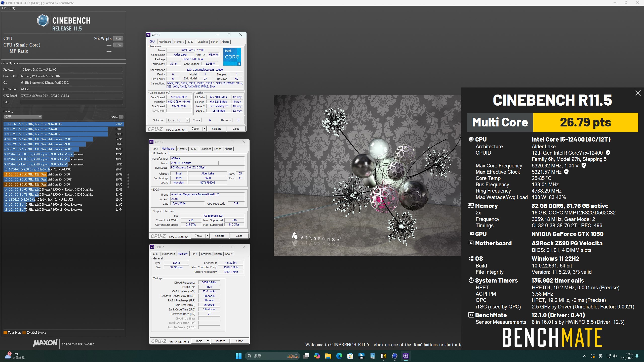Expand Tools dropdown arrow in top CPU-Z window
The image size is (644, 362).
(204, 129)
